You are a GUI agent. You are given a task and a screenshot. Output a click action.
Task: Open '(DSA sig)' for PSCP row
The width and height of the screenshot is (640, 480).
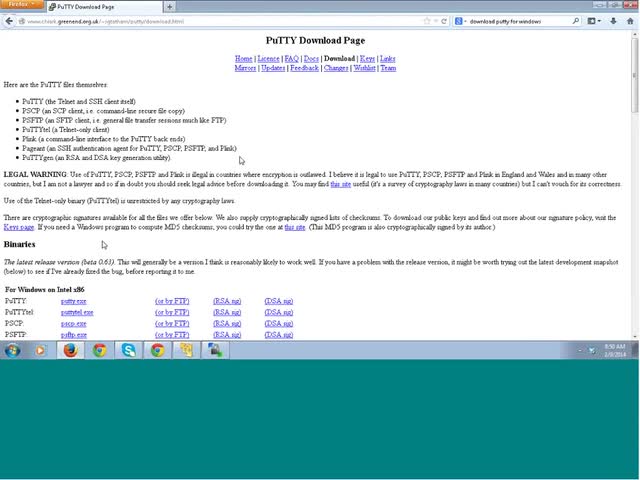(x=279, y=324)
